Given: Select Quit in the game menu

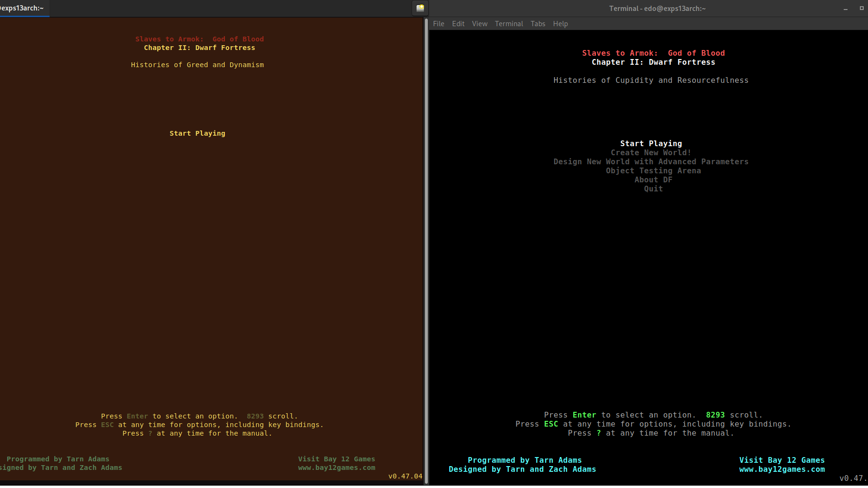Looking at the screenshot, I should click(x=653, y=189).
